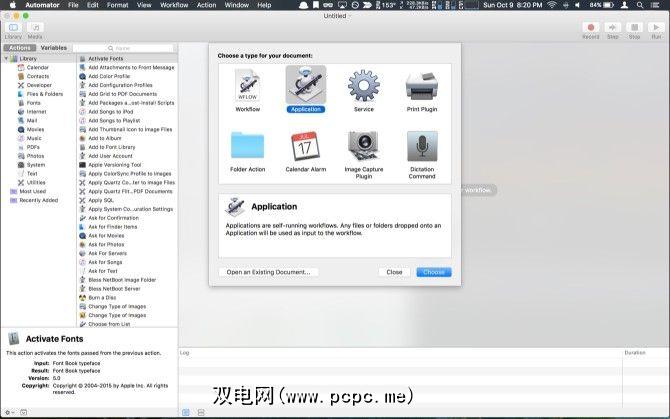Viewport: 670px width, 419px height.
Task: Click the Close button in dialog
Action: [394, 272]
